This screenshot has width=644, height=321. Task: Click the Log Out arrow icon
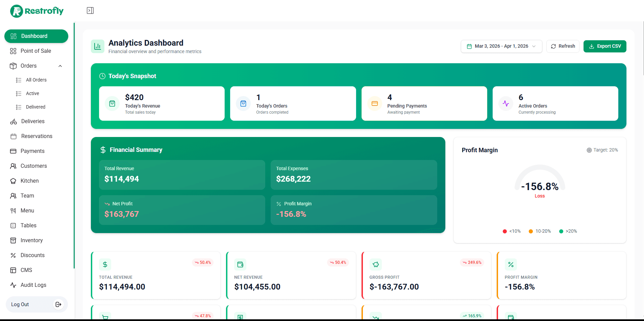[58, 304]
